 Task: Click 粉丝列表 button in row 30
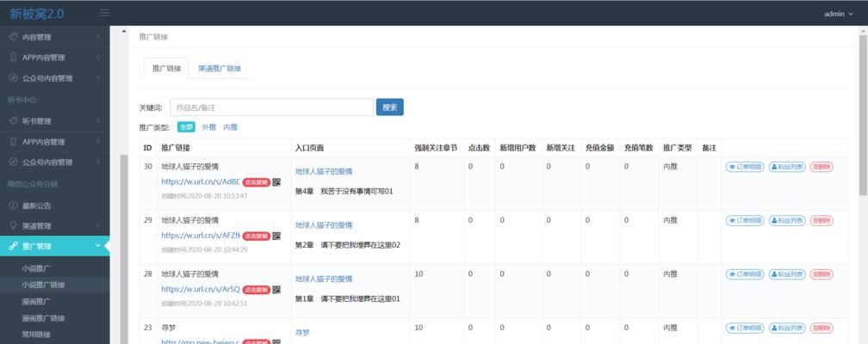(787, 167)
